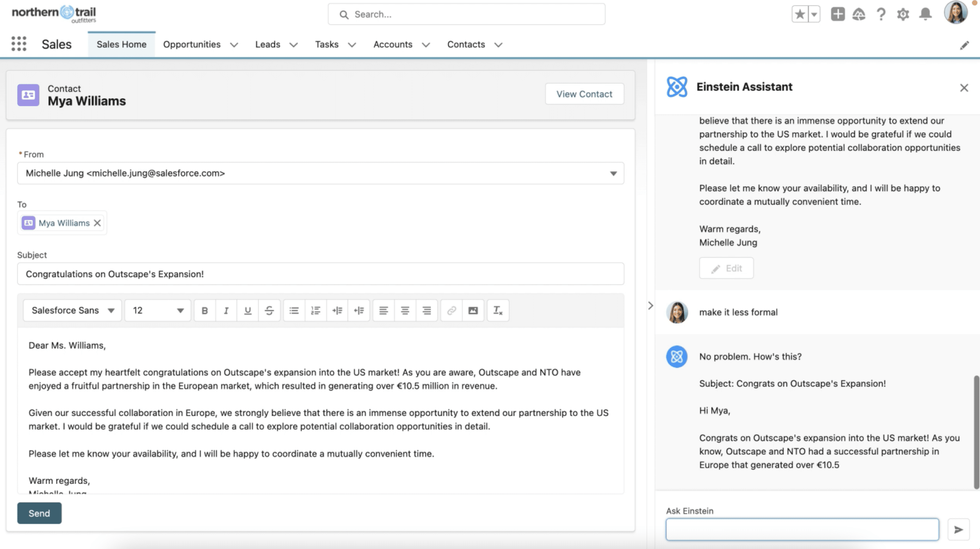Viewport: 980px width, 549px height.
Task: Click the increase indent icon
Action: click(337, 310)
